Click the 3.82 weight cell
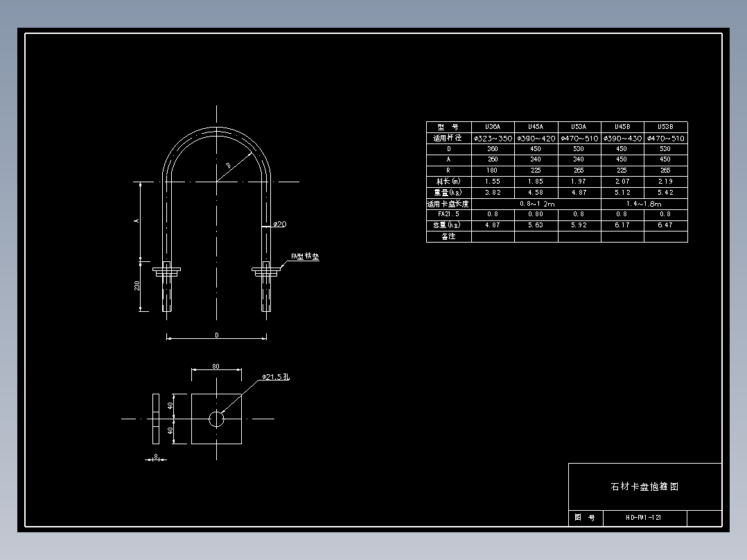 coord(493,193)
